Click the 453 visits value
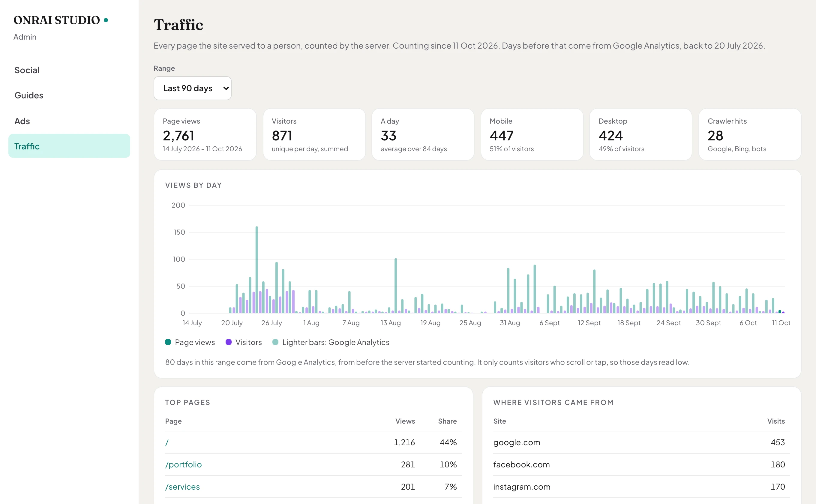 (778, 442)
